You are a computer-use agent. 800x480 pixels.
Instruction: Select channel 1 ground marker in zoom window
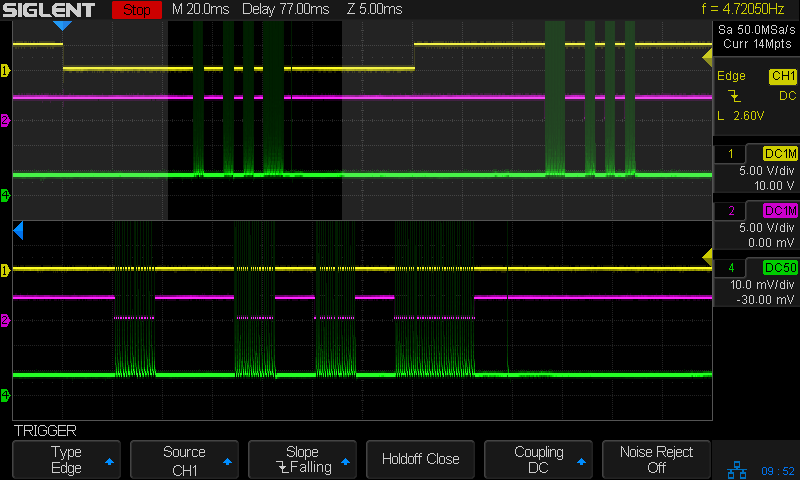5,270
